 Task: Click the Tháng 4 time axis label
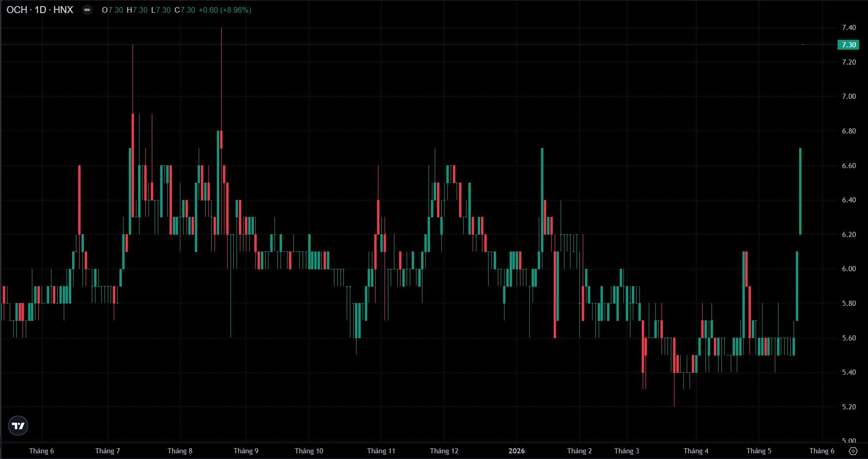point(696,451)
